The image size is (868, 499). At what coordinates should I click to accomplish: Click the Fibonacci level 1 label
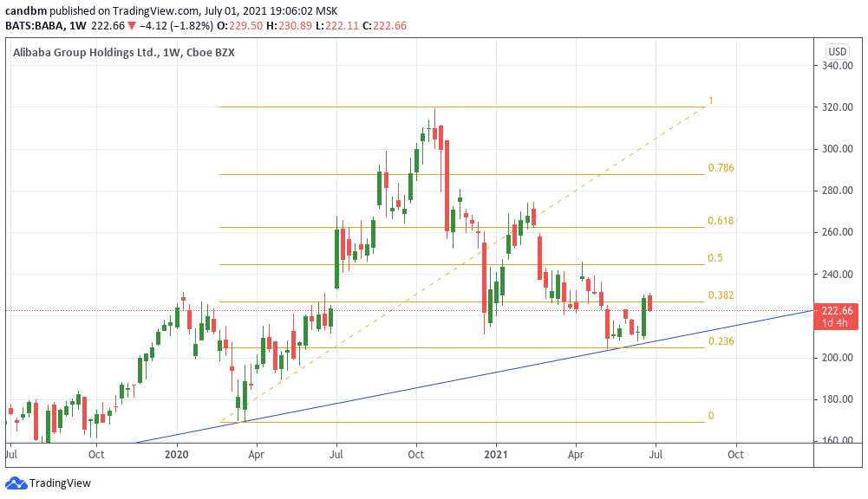711,100
